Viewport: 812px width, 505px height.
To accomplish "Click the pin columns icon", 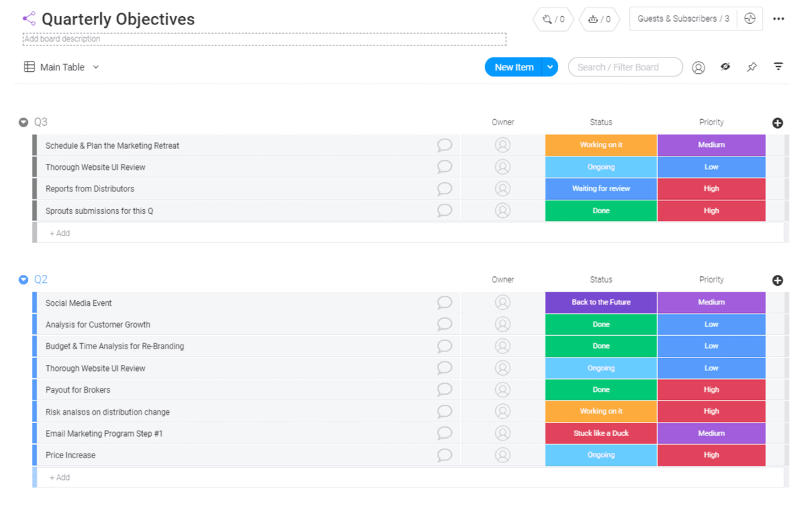I will [x=752, y=67].
